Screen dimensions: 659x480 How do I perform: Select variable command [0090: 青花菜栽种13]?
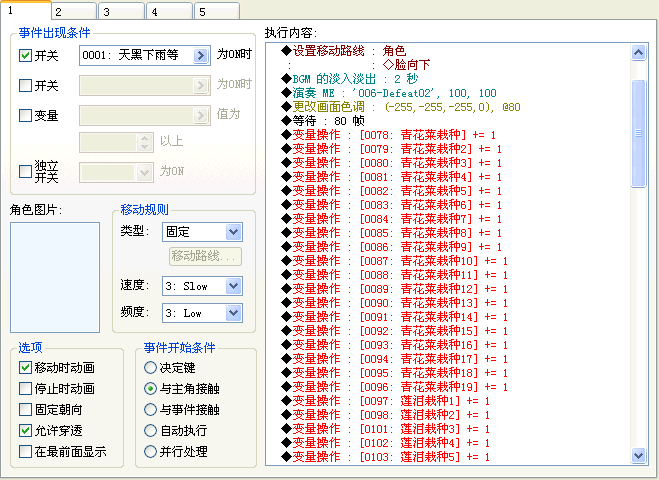(x=395, y=303)
